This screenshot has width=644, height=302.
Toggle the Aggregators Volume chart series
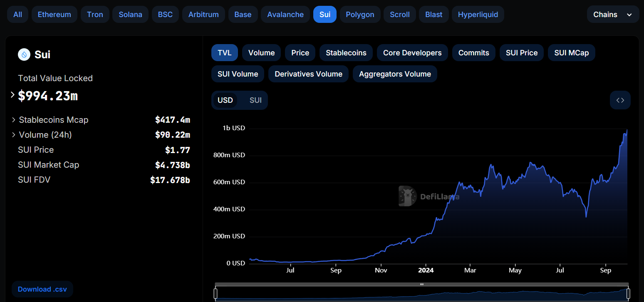[395, 74]
